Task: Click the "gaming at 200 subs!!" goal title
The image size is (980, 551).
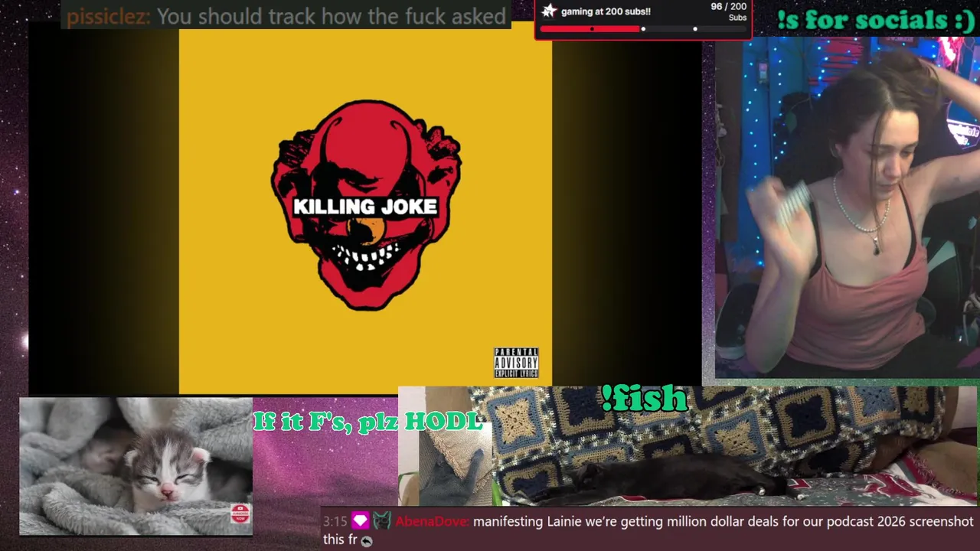Action: pos(606,11)
